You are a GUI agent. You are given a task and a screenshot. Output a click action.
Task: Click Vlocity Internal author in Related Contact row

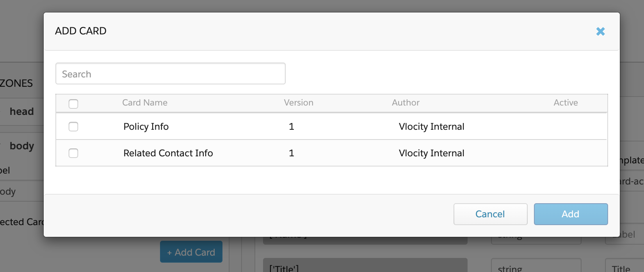432,153
